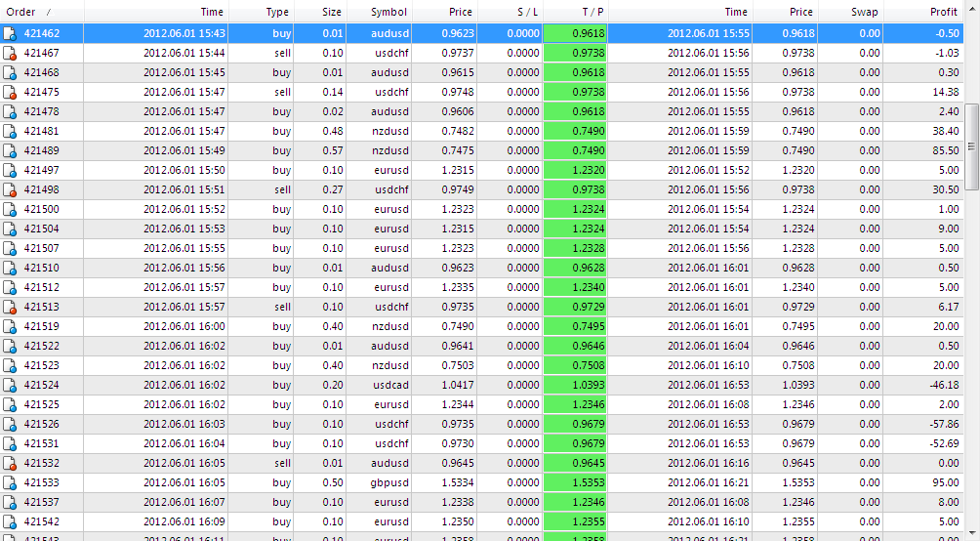Image resolution: width=980 pixels, height=541 pixels.
Task: Click open price 0.7503
Action: tap(458, 365)
